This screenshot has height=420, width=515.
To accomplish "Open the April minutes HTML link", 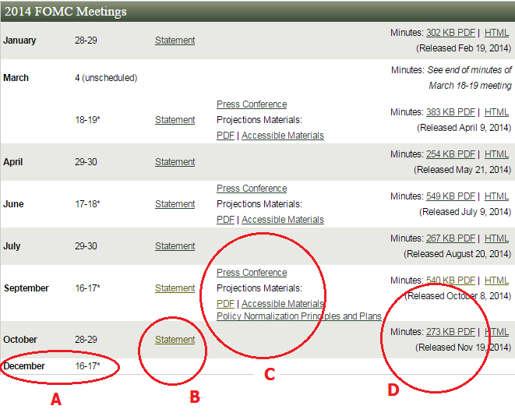I will [496, 154].
